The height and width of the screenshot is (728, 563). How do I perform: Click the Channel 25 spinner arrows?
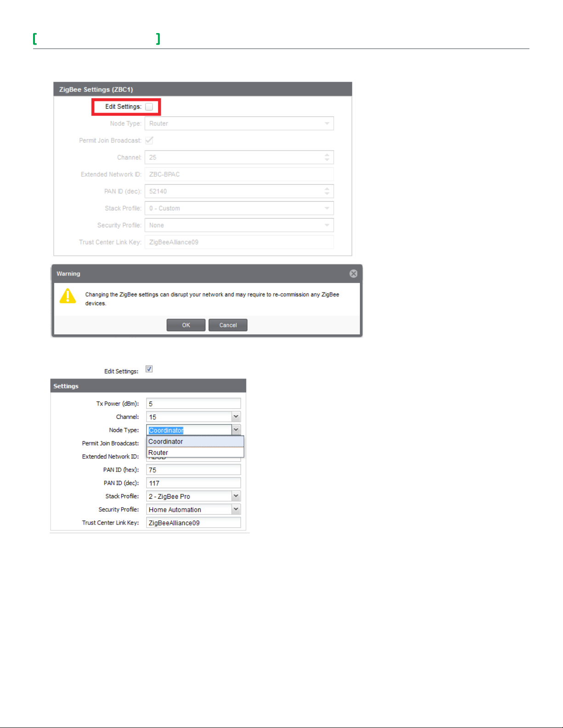pos(327,158)
